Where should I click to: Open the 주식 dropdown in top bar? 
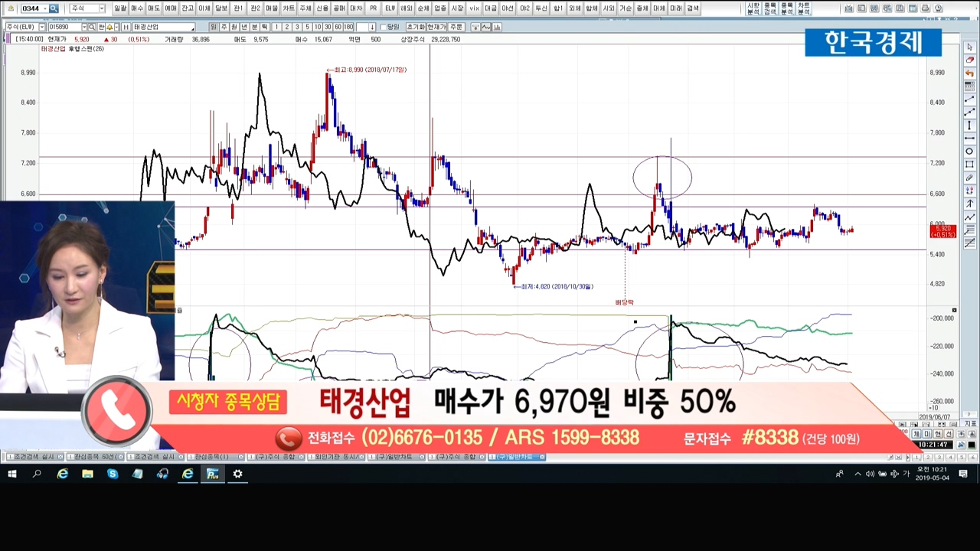[x=101, y=8]
